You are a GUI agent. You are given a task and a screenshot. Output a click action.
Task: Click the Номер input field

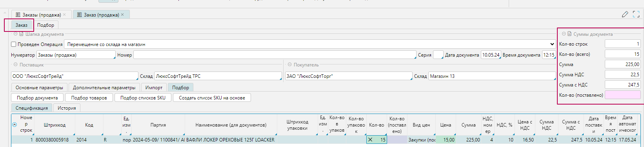click(x=275, y=55)
